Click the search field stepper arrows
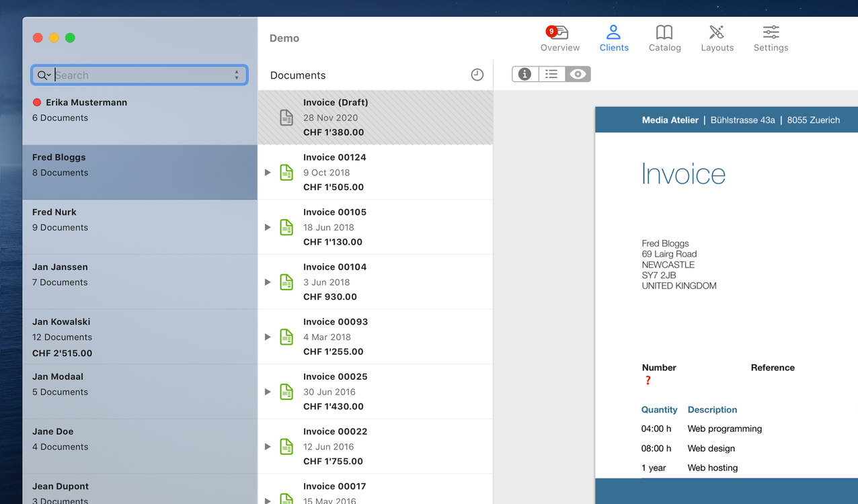 [x=237, y=75]
